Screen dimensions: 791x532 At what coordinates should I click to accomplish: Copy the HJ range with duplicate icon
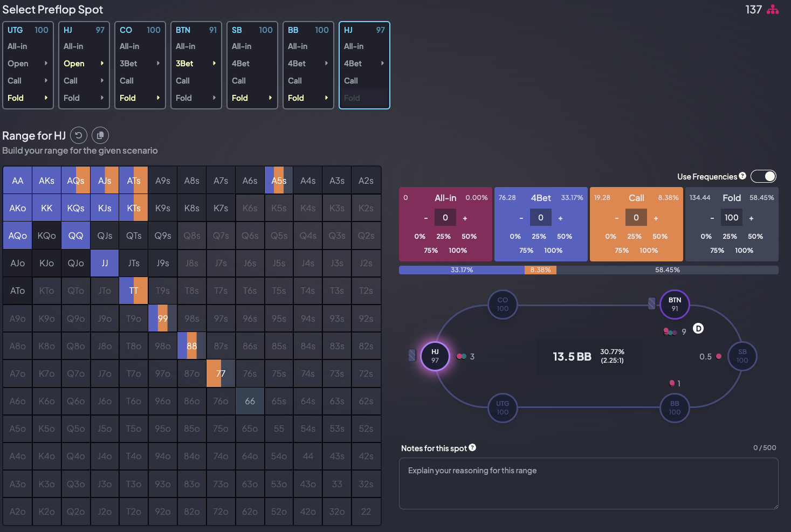[x=100, y=135]
